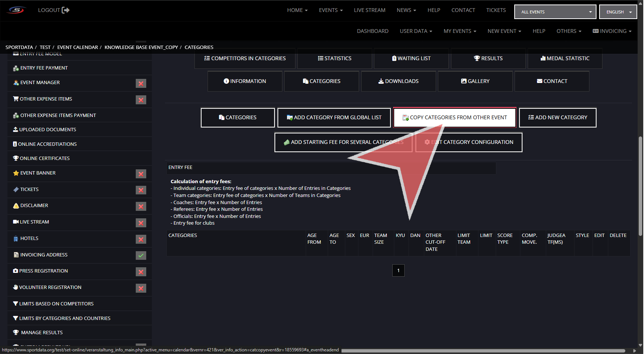This screenshot has height=354, width=644.
Task: Click the Disclaimer warning triangle icon
Action: click(16, 206)
